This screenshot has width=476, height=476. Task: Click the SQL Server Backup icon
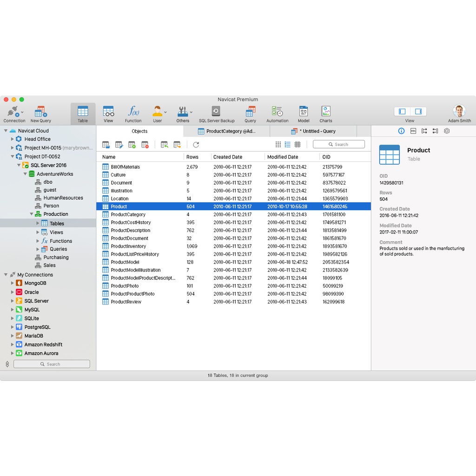[x=216, y=114]
